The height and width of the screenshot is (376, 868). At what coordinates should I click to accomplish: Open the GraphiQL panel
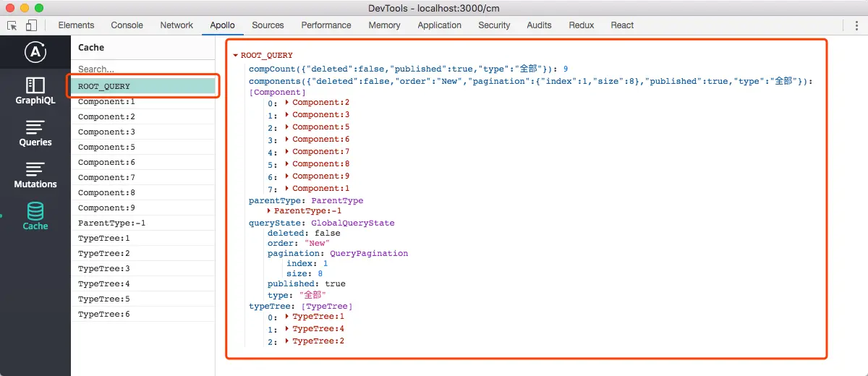click(35, 90)
